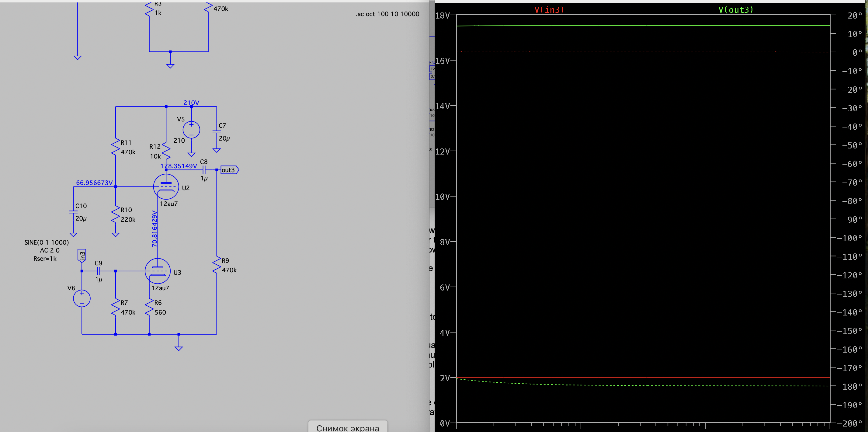This screenshot has width=868, height=432.
Task: Click the SINE(0 1 1000) source text
Action: click(47, 242)
